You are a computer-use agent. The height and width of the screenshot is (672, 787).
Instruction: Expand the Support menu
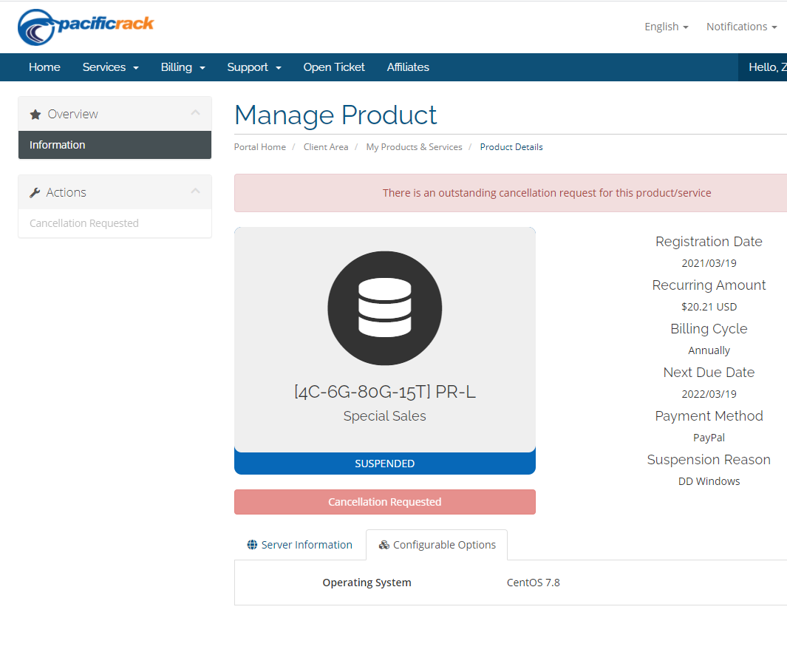point(254,67)
